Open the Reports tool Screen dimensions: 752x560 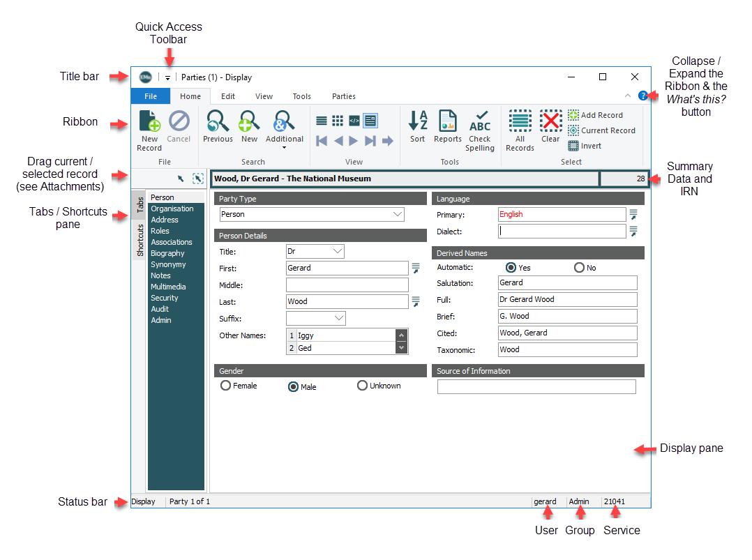tap(447, 123)
